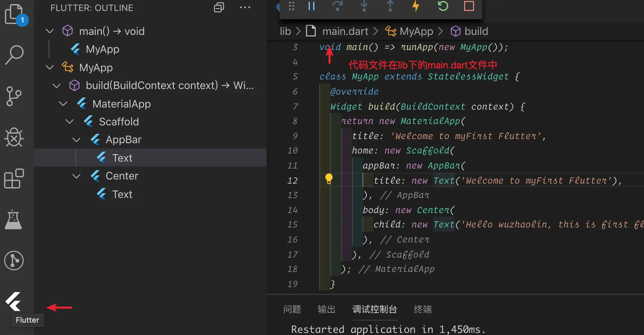
Task: Select the Flutter icon in the activity bar
Action: (x=13, y=301)
